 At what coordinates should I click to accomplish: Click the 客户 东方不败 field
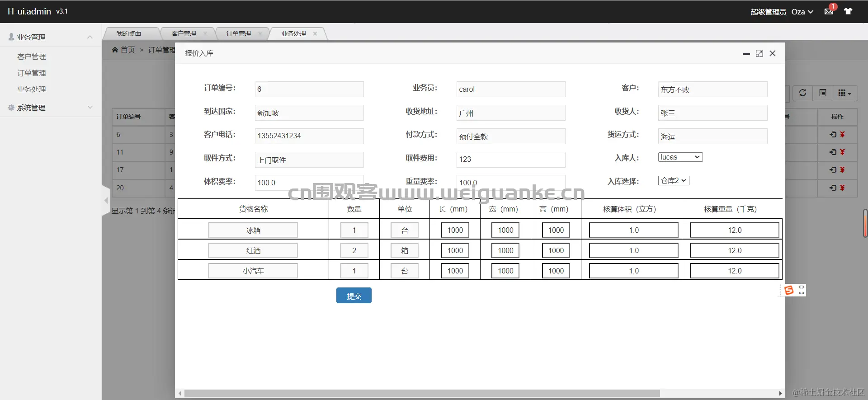click(713, 89)
